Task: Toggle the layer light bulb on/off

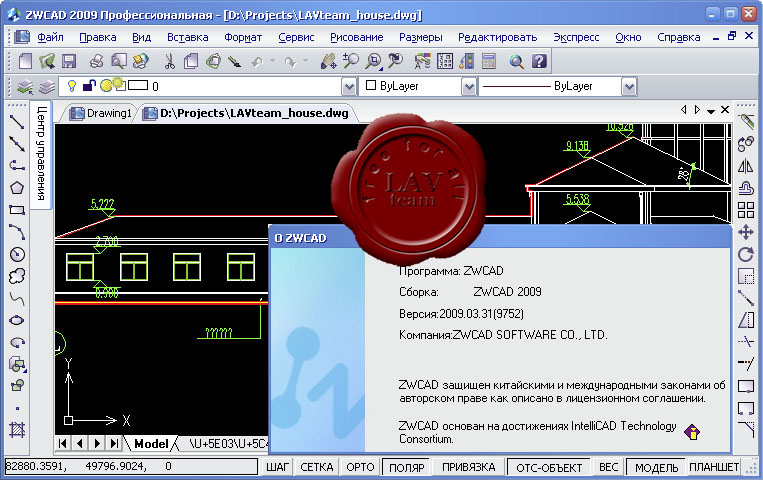Action: [x=72, y=86]
